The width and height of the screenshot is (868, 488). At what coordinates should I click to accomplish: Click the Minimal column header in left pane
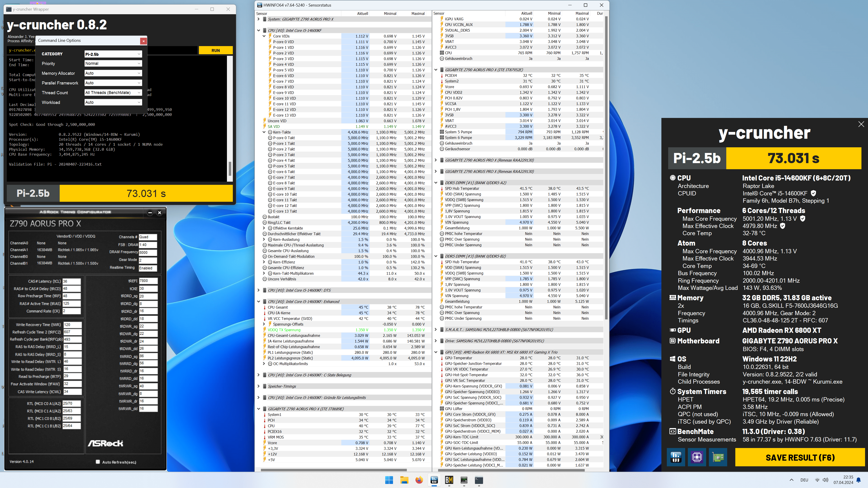click(383, 14)
